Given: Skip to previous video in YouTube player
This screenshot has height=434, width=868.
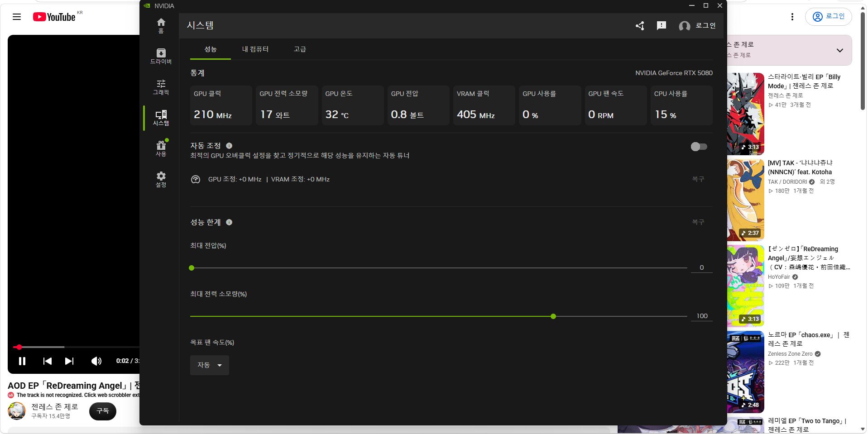Looking at the screenshot, I should click(x=47, y=361).
